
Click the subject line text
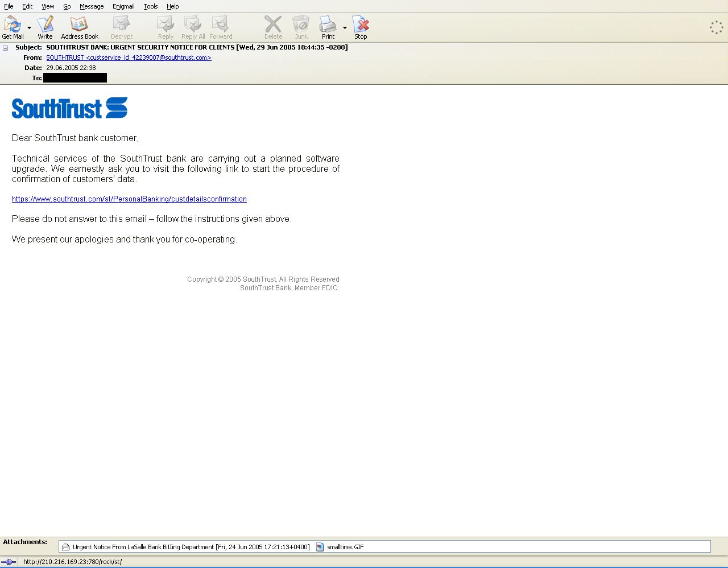tap(197, 47)
